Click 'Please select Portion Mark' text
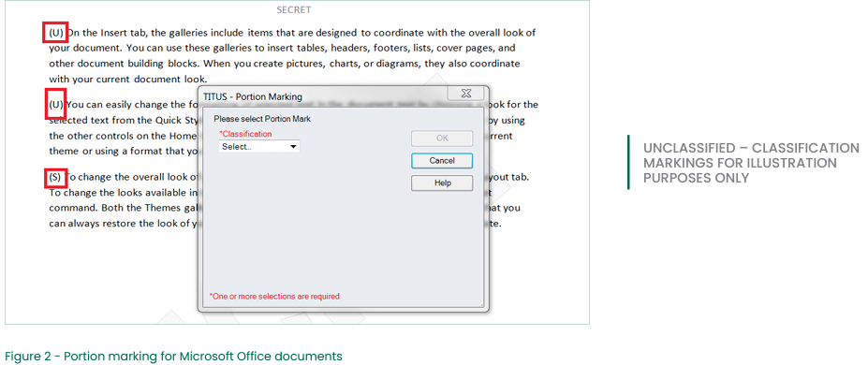Screen dimensions: 868x365 [x=262, y=118]
